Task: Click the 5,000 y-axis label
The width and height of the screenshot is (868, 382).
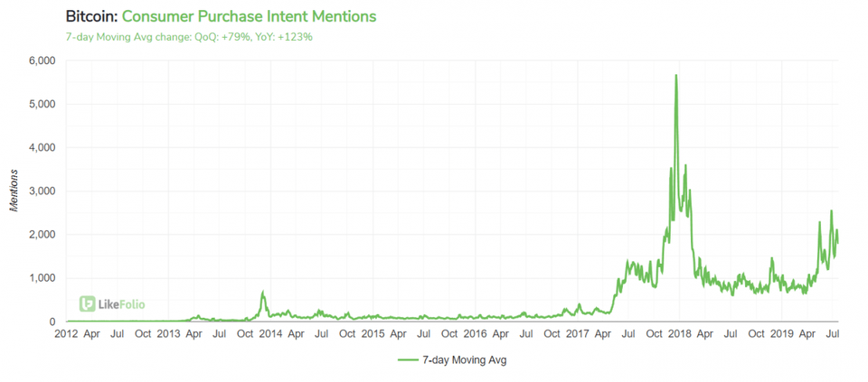Action: point(43,104)
